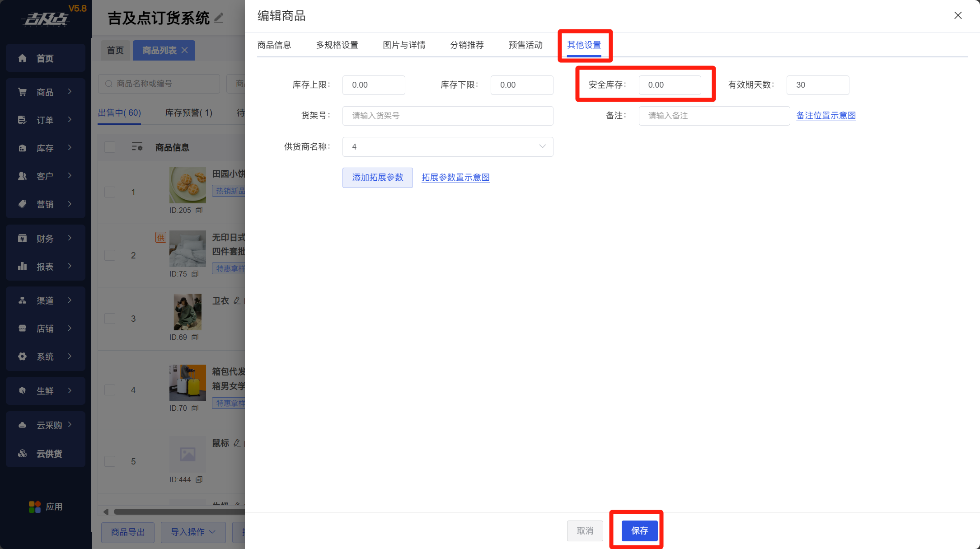Image resolution: width=980 pixels, height=549 pixels.
Task: Click the 财务 finance sidebar icon
Action: click(22, 239)
